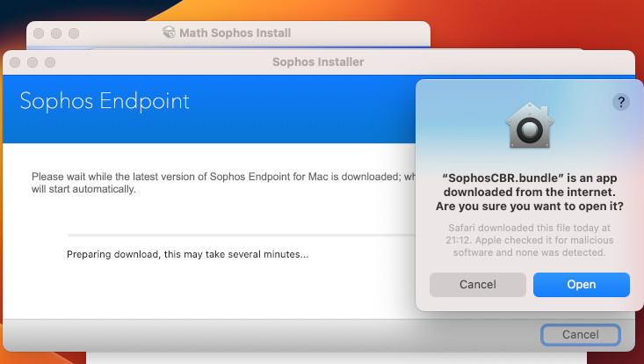Click the 'Math Sophos Install' window title
The height and width of the screenshot is (364, 644).
point(235,33)
